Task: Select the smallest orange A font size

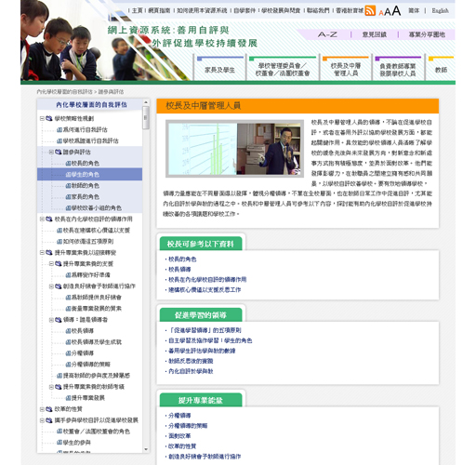Action: point(381,13)
